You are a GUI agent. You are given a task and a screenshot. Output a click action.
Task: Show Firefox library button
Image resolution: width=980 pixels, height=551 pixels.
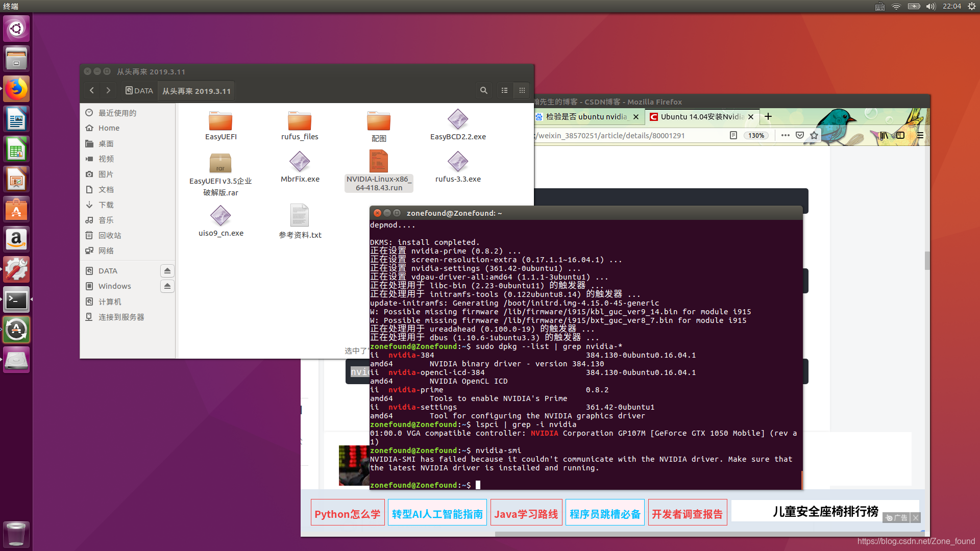pos(884,135)
